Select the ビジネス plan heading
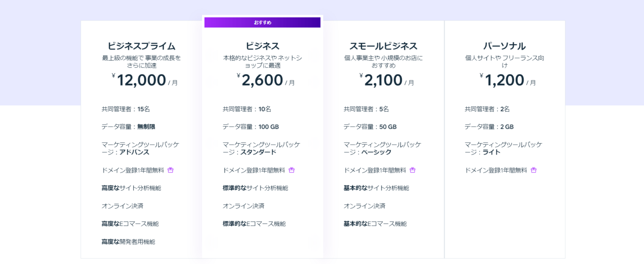Screen dimensions: 644x264 point(262,46)
